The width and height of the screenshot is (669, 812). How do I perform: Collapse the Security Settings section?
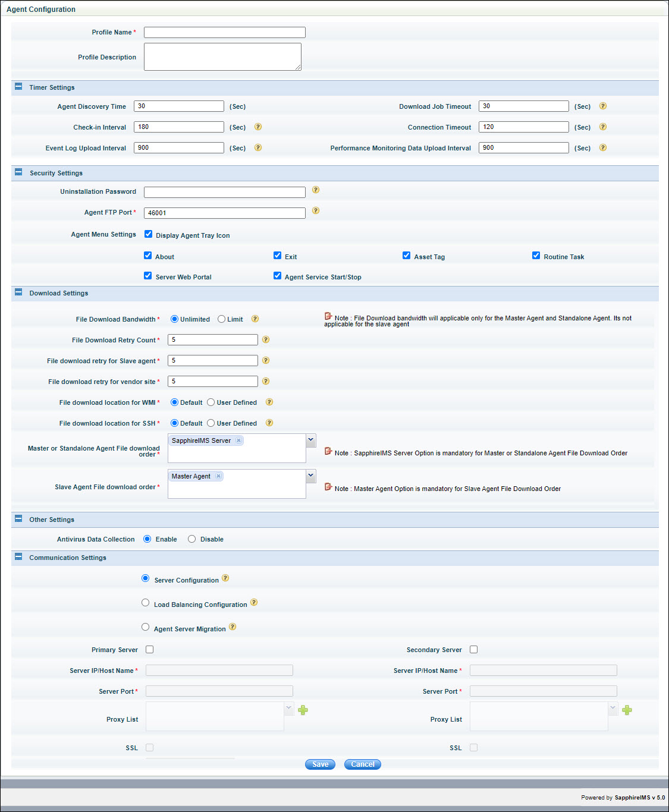[18, 172]
